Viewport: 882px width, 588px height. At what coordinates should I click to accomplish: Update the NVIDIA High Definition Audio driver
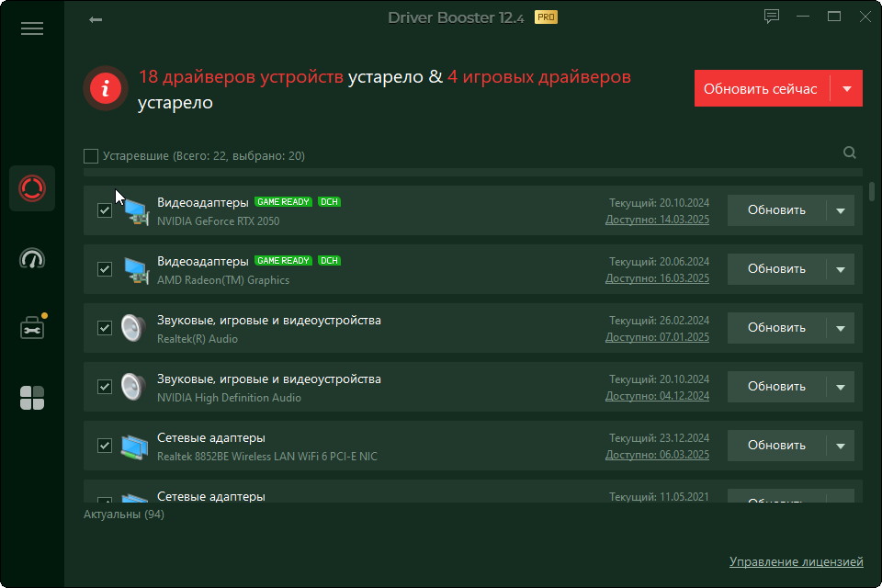[x=776, y=387]
